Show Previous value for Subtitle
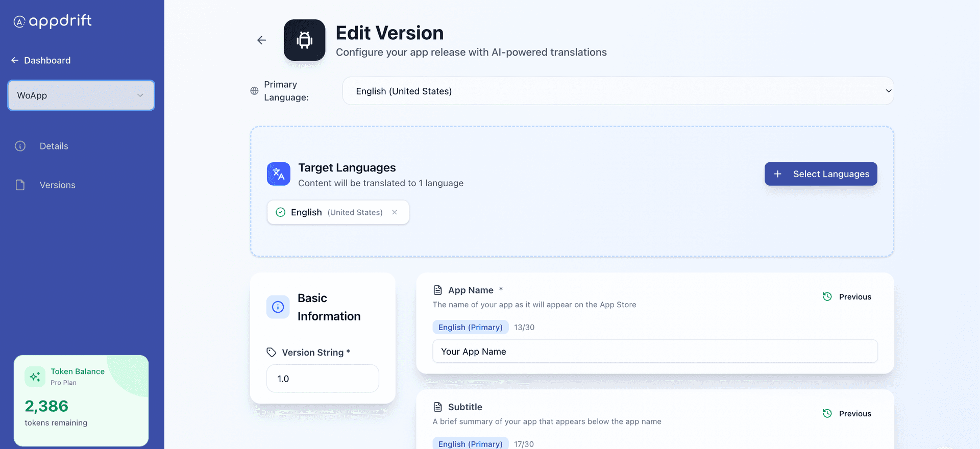Viewport: 980px width, 449px height. tap(847, 413)
